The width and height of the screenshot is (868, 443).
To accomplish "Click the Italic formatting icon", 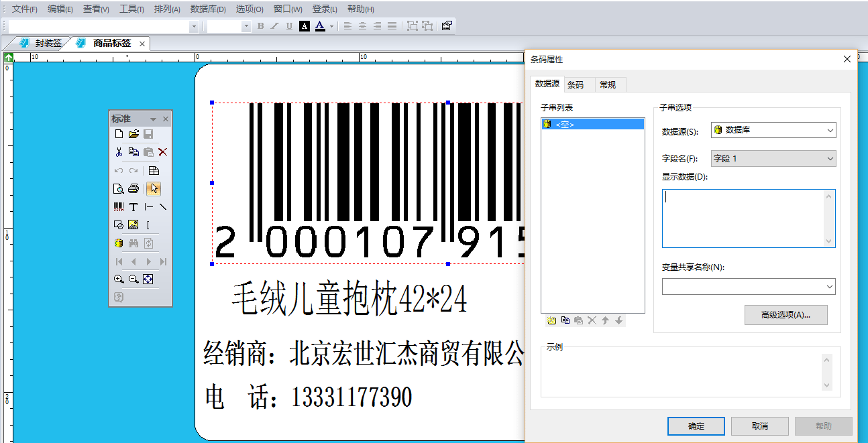I will pyautogui.click(x=274, y=26).
